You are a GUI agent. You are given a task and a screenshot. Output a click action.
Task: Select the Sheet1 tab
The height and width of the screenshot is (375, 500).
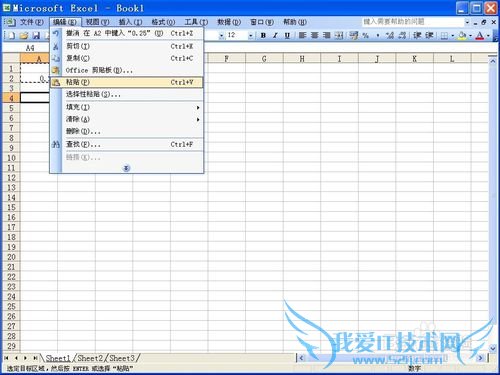(x=58, y=358)
